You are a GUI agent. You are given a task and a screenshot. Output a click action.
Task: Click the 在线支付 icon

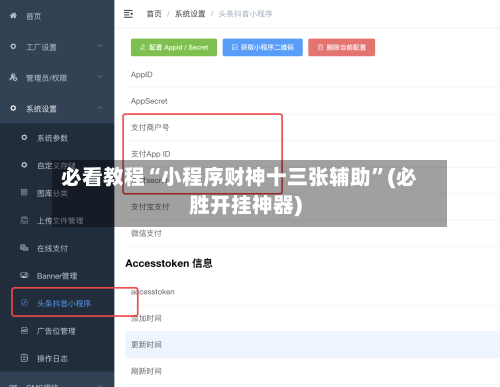point(24,248)
